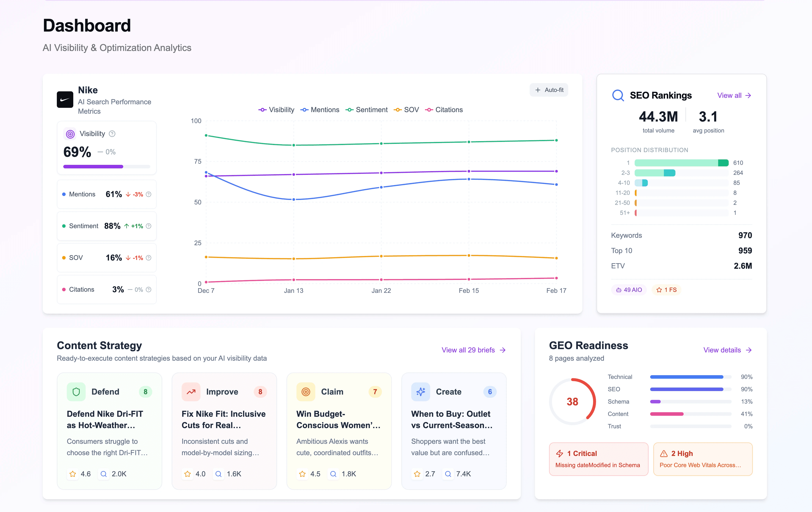This screenshot has height=512, width=812.
Task: Toggle the Mentions series in chart legend
Action: click(320, 110)
